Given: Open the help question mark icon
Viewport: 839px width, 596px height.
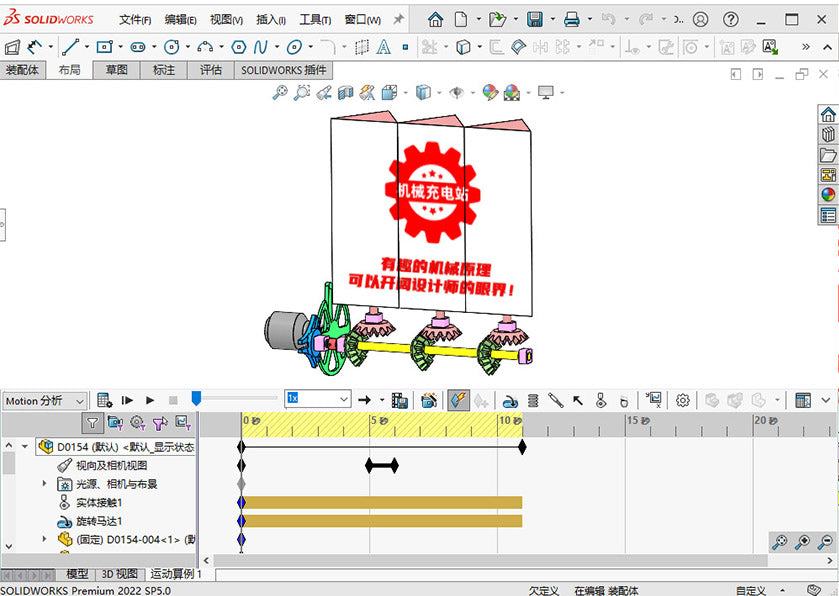Looking at the screenshot, I should (730, 20).
